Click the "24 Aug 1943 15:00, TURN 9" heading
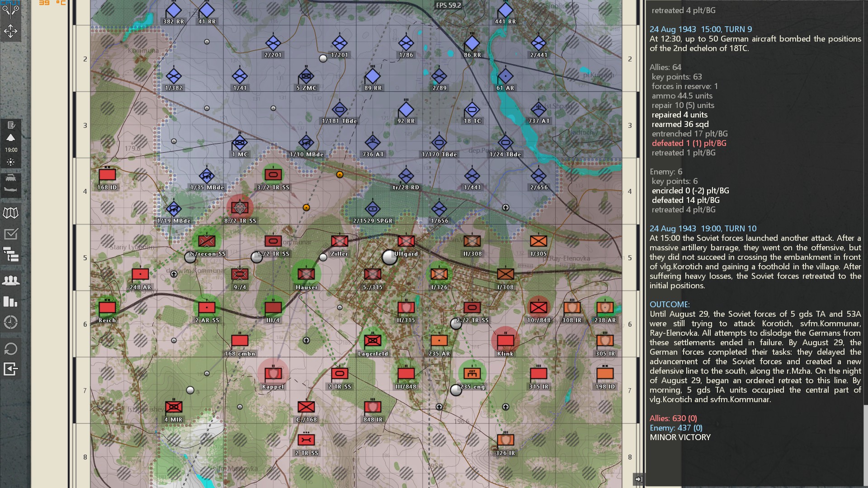The height and width of the screenshot is (488, 868). [701, 29]
